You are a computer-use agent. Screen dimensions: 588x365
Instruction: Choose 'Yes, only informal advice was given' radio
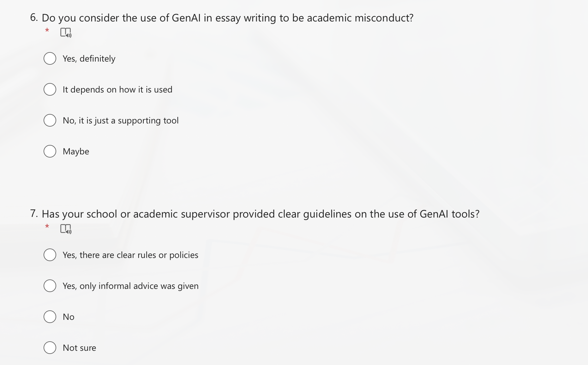(50, 286)
